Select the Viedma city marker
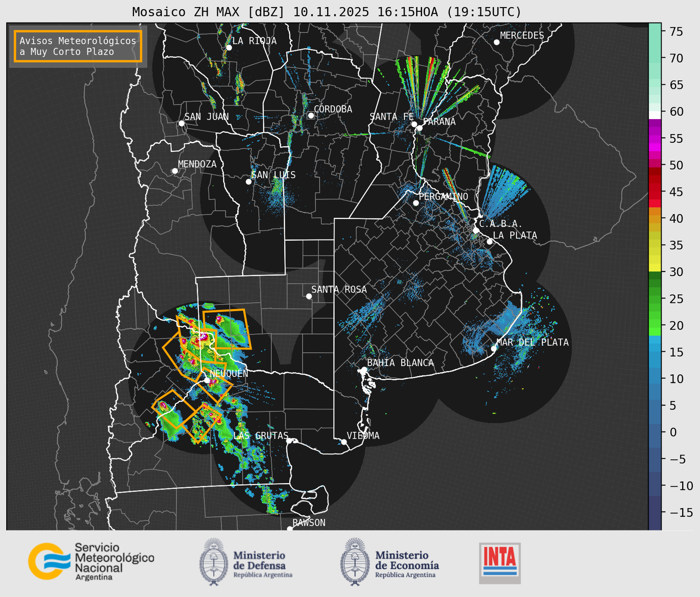This screenshot has width=700, height=597. (x=344, y=442)
